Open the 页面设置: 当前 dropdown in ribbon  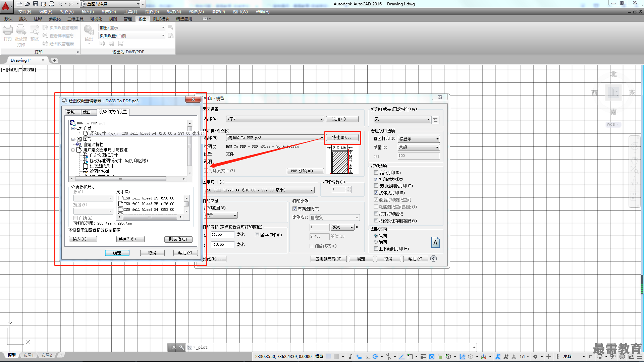pos(132,36)
